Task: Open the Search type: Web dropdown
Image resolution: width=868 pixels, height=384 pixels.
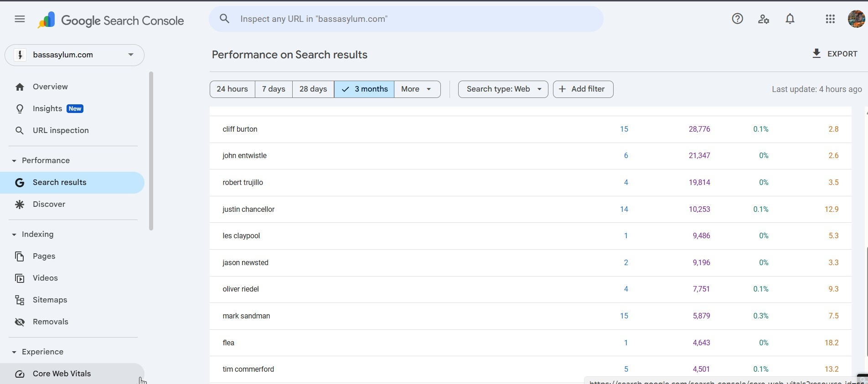Action: click(x=503, y=89)
